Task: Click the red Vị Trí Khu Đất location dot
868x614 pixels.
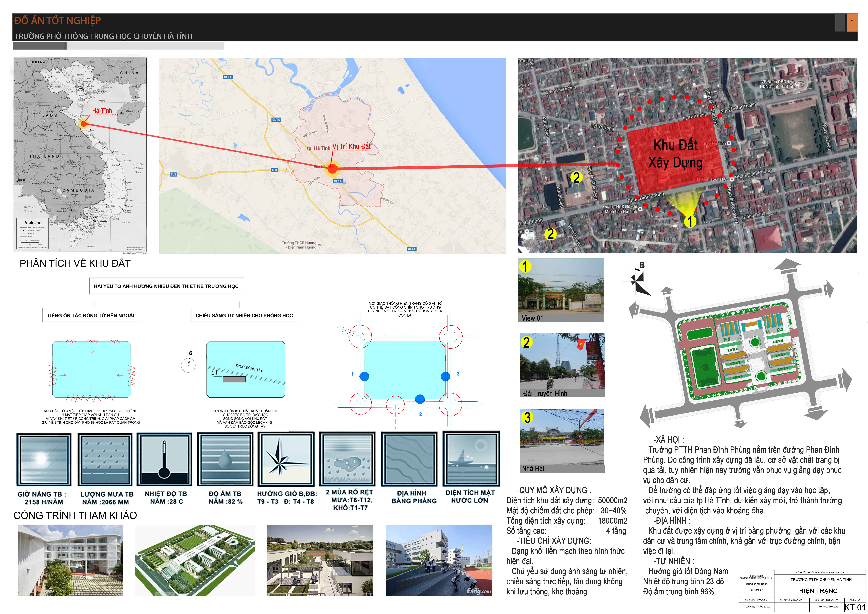Action: pos(332,169)
